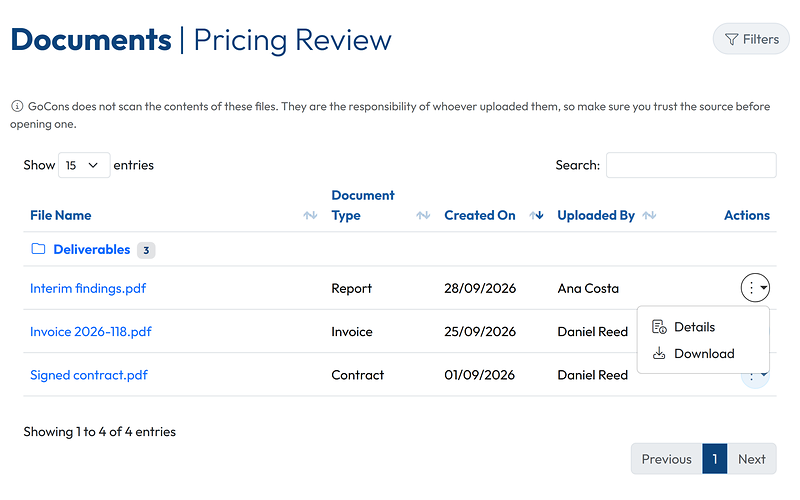Screen dimensions: 800x500
Task: Click Daniel Reed in the Invoice row
Action: click(x=593, y=332)
